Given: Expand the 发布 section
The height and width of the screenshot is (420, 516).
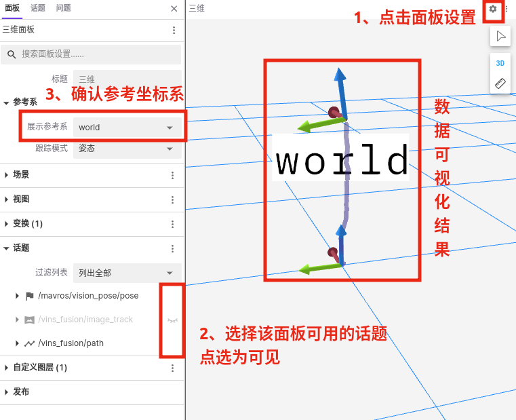Looking at the screenshot, I should tap(7, 392).
